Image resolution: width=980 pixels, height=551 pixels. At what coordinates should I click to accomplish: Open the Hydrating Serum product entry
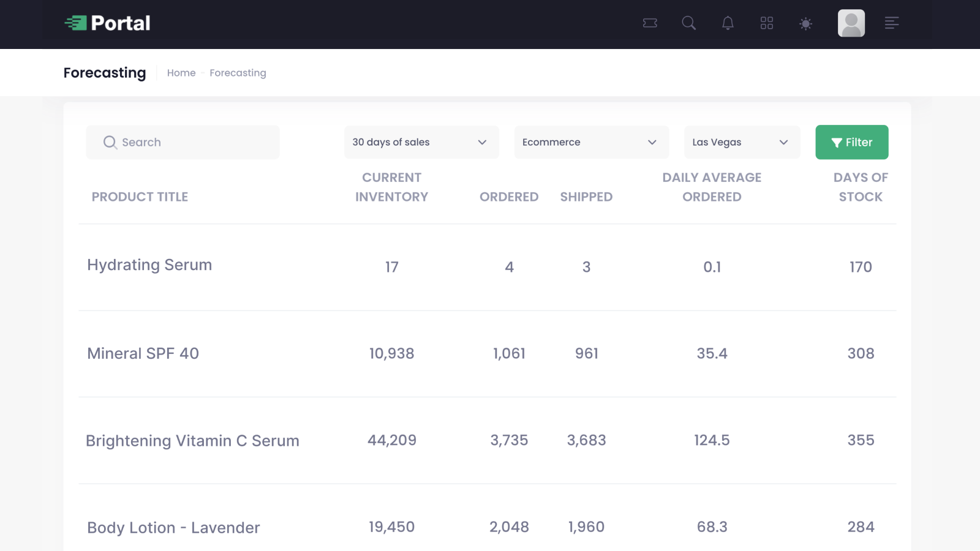click(x=149, y=265)
